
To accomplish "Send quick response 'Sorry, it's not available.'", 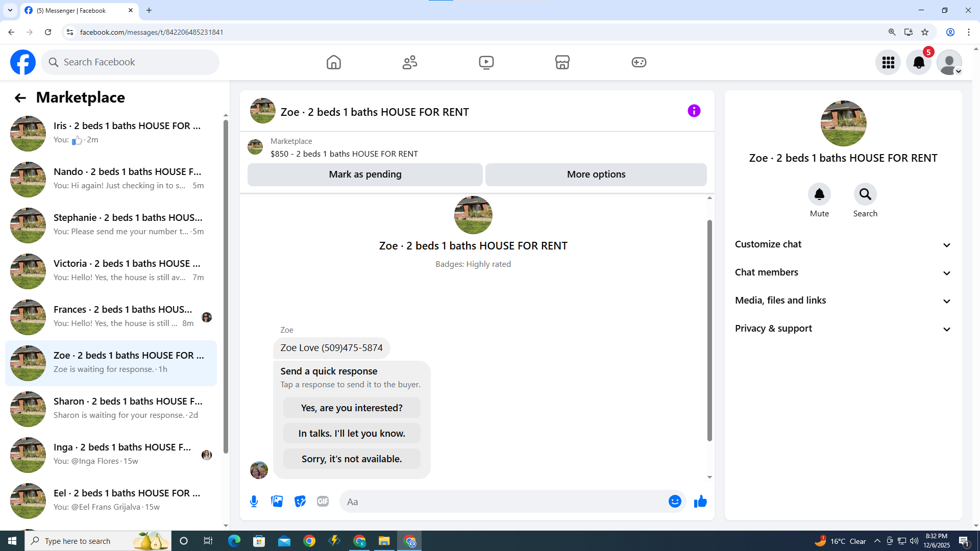I will [x=352, y=459].
